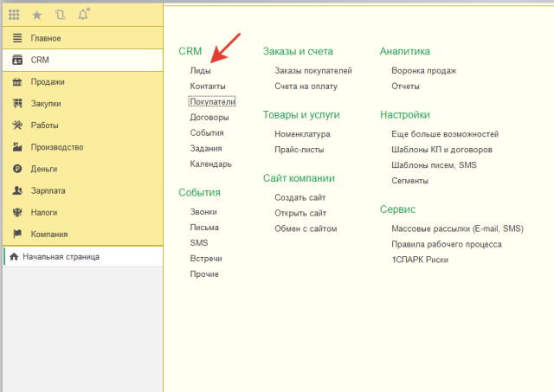Click the Зарплата people icon
This screenshot has height=392, width=554.
click(x=17, y=190)
